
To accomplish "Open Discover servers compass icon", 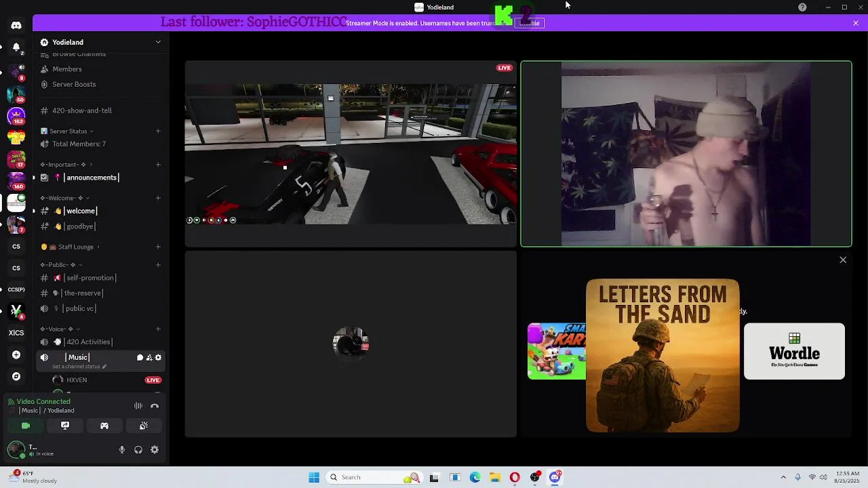I will point(16,376).
